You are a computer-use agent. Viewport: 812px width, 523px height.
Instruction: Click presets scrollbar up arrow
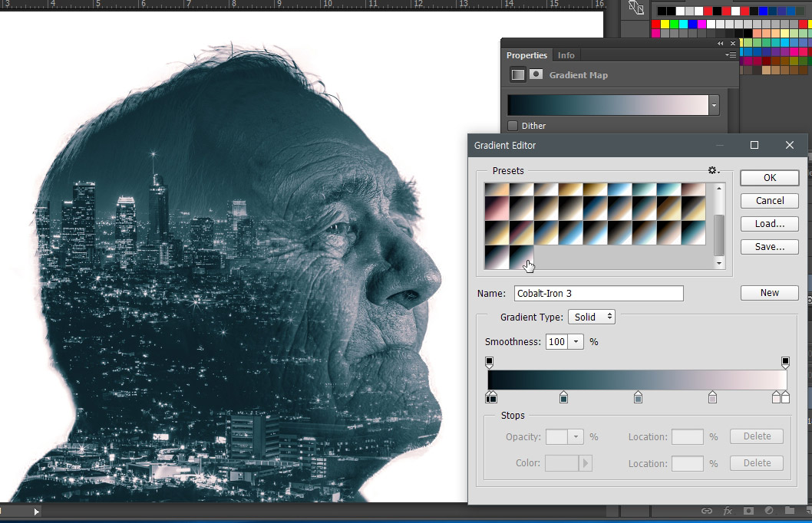coord(719,189)
